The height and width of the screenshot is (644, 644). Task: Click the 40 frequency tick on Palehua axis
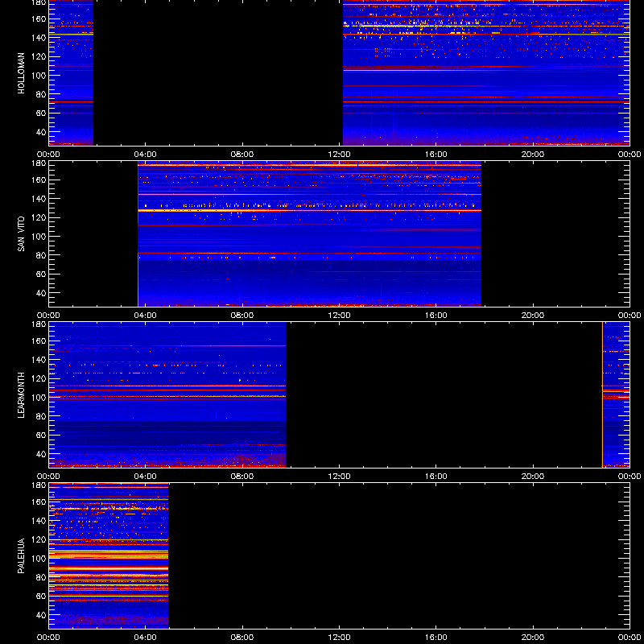(x=42, y=615)
